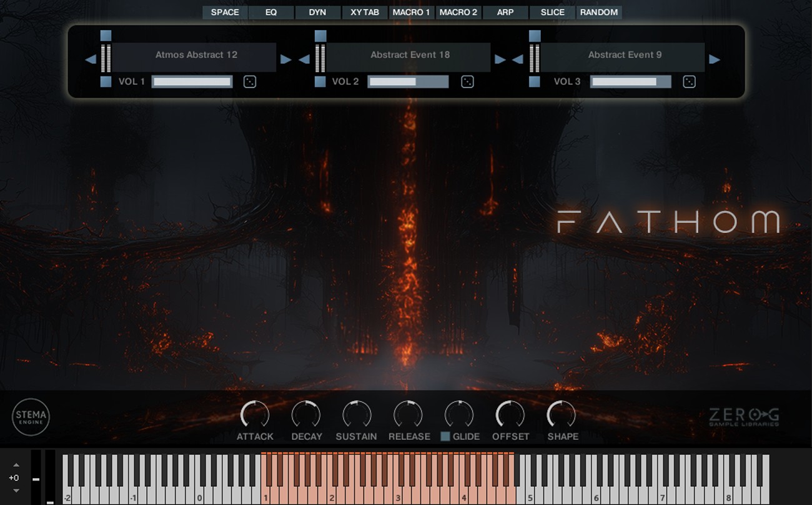Click the dice randomize icon next to VOL 2

[x=468, y=81]
